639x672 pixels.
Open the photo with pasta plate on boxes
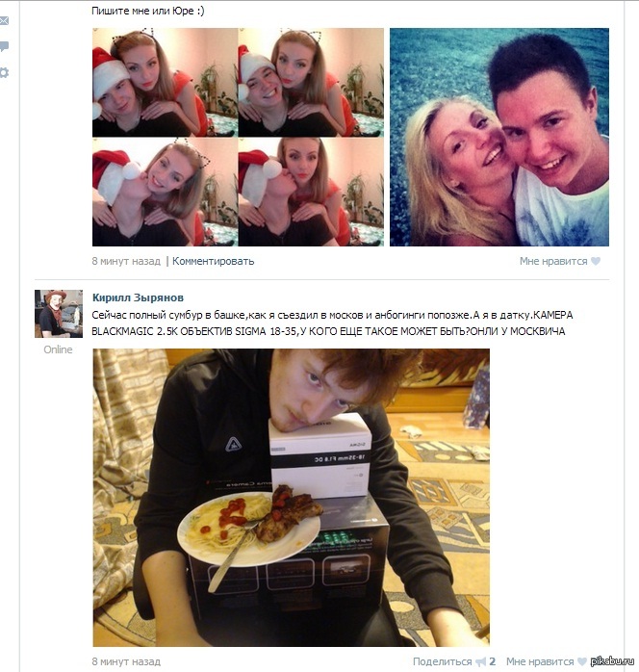click(x=292, y=498)
